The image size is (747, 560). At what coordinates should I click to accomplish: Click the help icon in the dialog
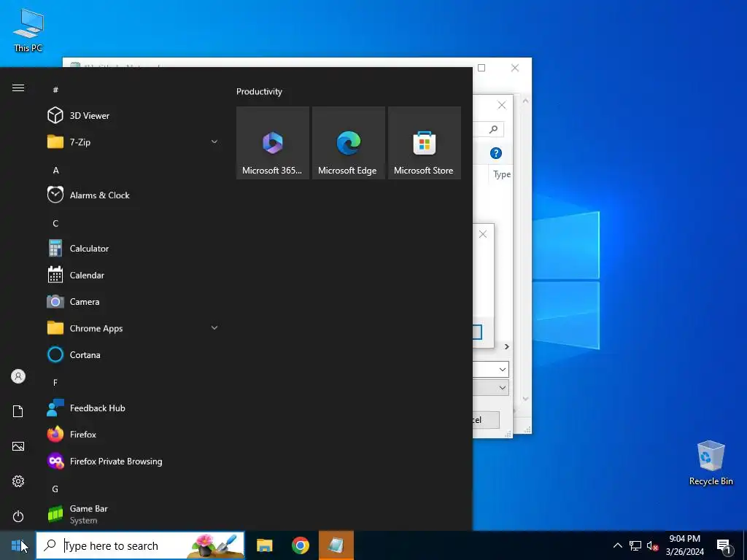tap(496, 153)
